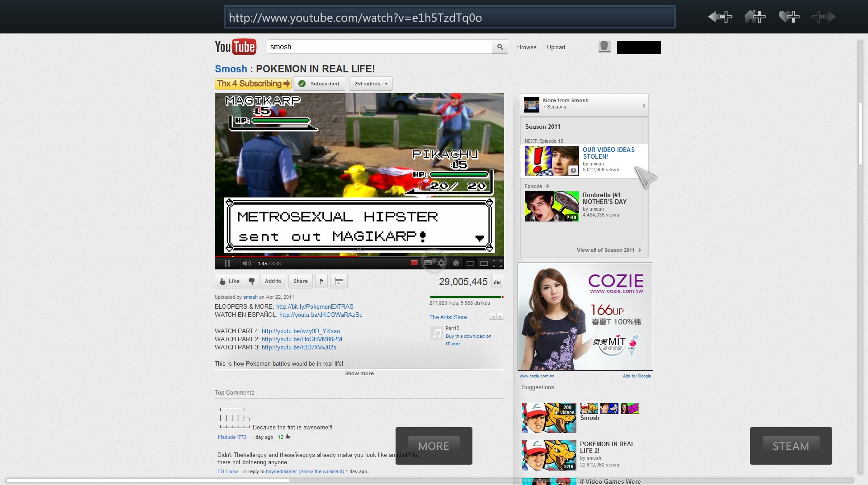Open the WATCH EN ESPAÑOL link
This screenshot has width=868, height=485.
pos(321,315)
